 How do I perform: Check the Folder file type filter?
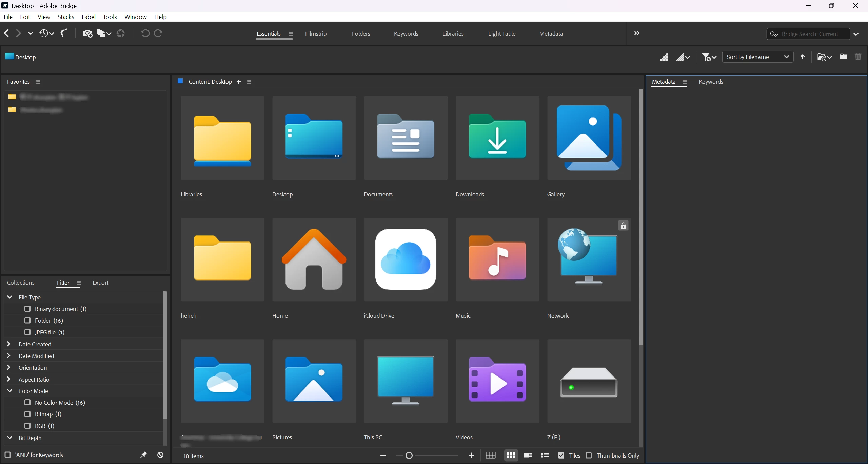point(27,321)
